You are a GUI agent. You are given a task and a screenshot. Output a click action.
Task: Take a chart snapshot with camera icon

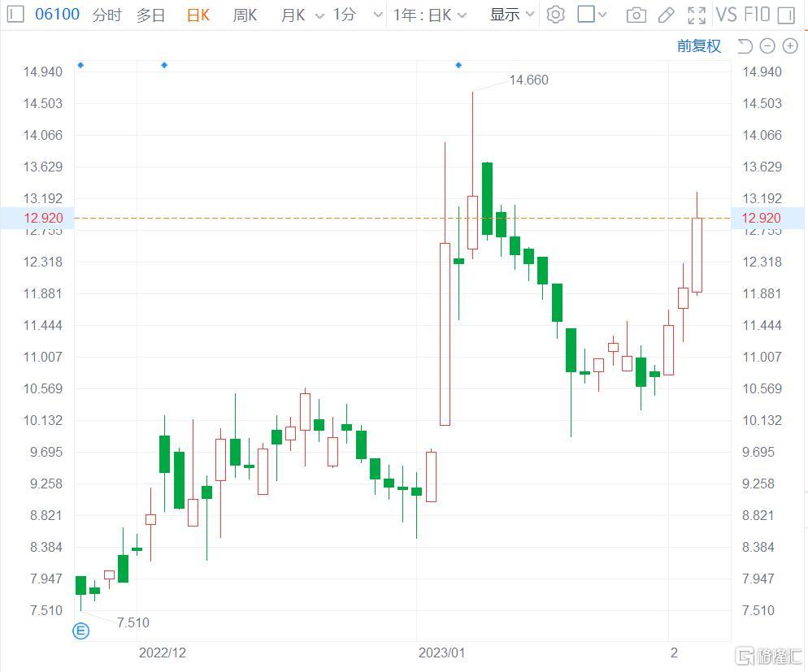(636, 15)
